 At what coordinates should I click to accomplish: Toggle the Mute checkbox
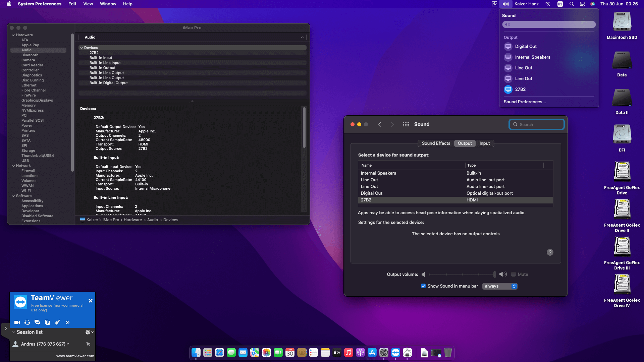tap(514, 274)
